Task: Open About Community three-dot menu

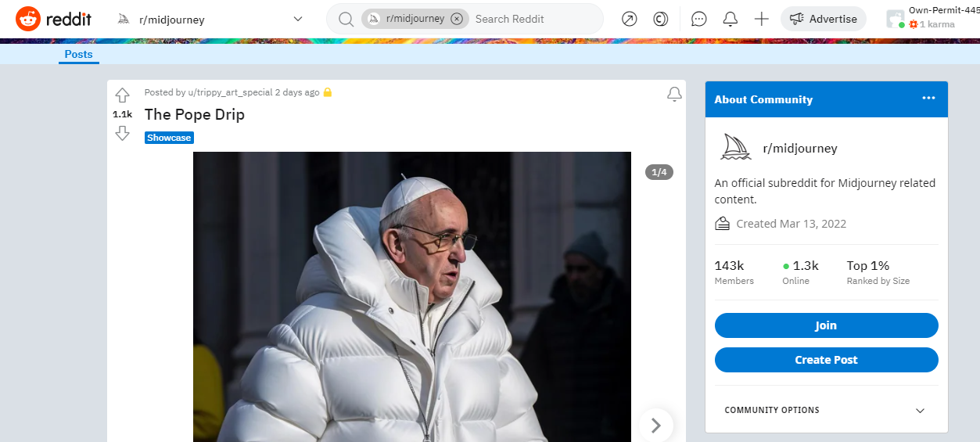Action: coord(928,99)
